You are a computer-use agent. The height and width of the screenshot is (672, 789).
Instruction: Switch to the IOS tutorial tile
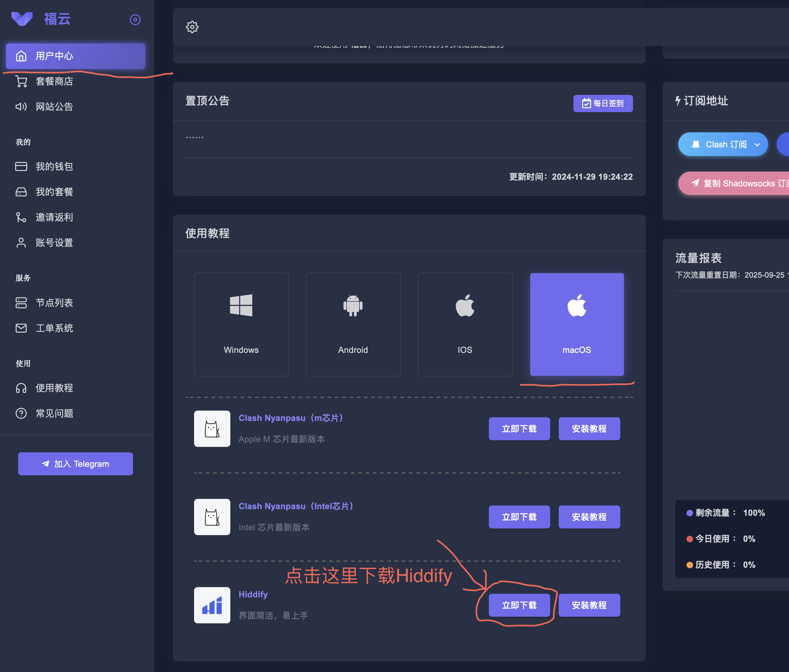pyautogui.click(x=465, y=324)
